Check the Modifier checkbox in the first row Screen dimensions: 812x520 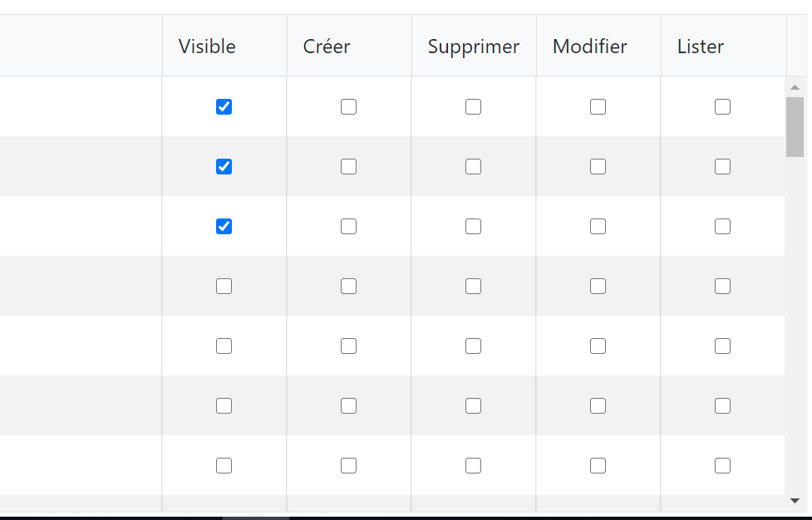point(598,106)
